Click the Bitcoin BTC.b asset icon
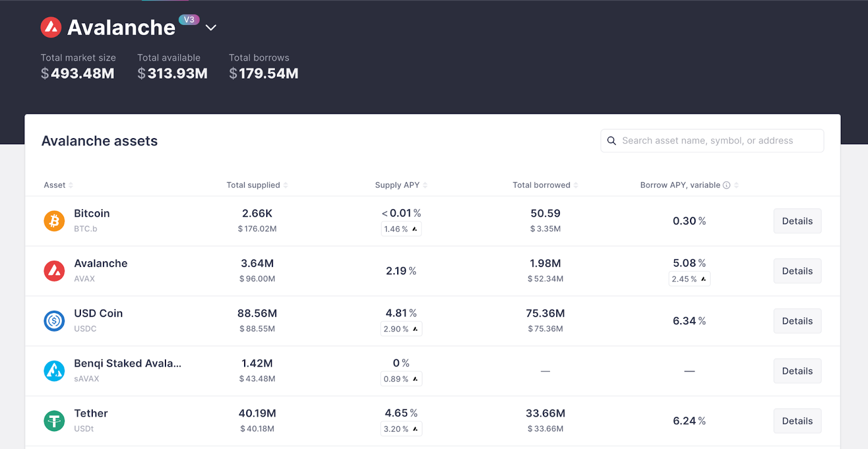Screen dimensions: 868x449 [x=54, y=221]
